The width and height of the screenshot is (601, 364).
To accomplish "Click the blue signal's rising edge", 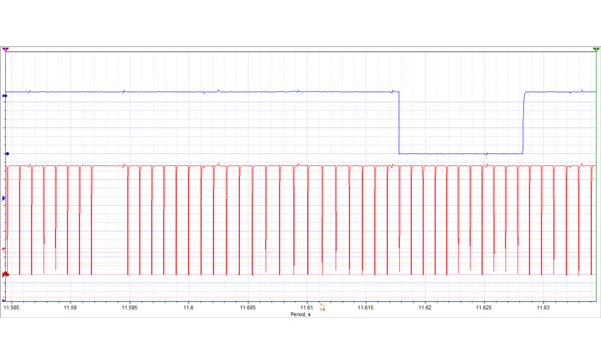I will point(523,123).
